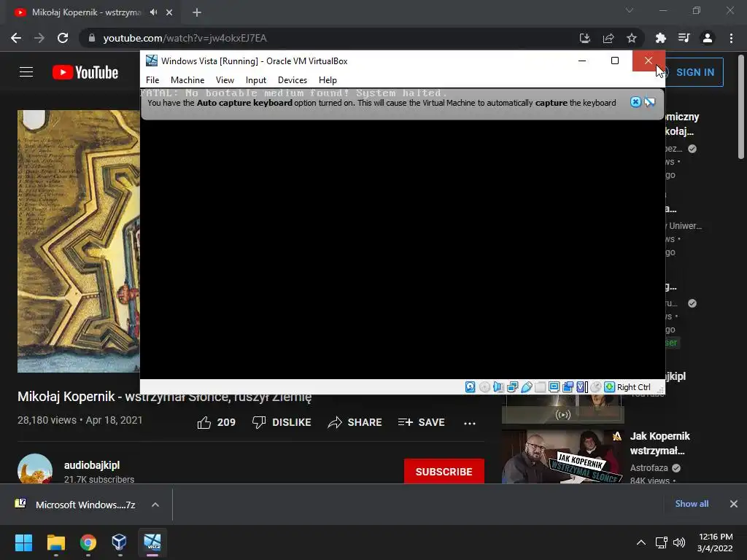Expand download item options chevron
The height and width of the screenshot is (560, 747).
click(x=155, y=505)
